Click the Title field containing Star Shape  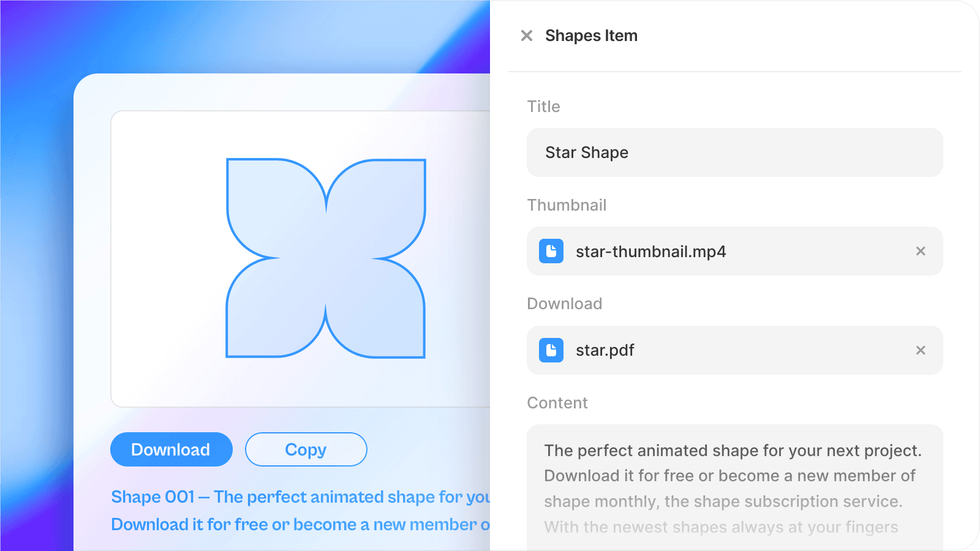point(735,152)
